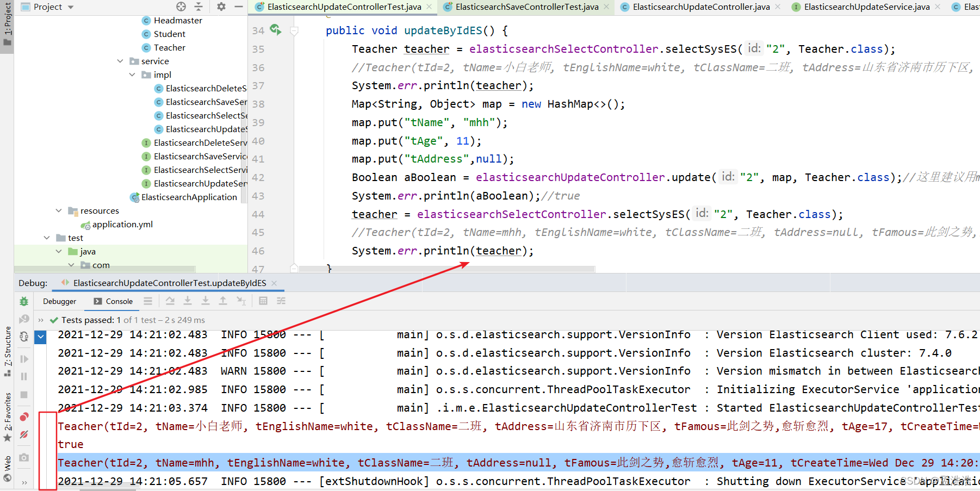
Task: Close the updateByIdES debug session tab
Action: click(x=274, y=283)
